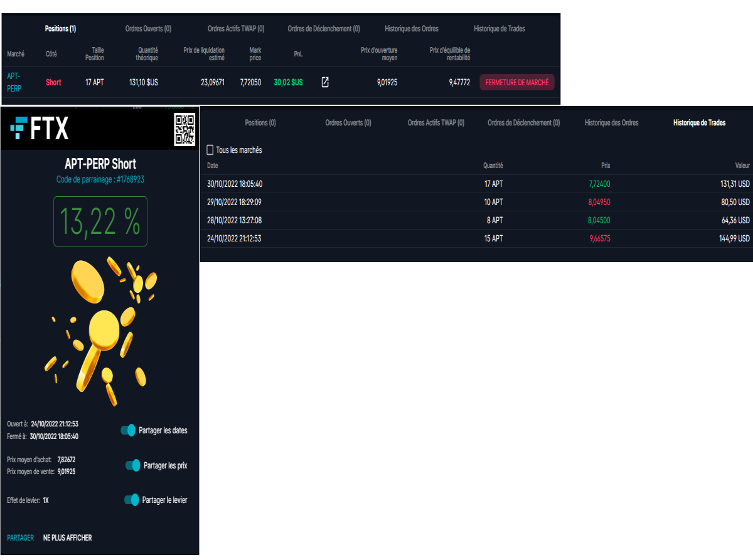The height and width of the screenshot is (560, 753).
Task: Check the Tous les marchés checkbox
Action: [x=210, y=150]
